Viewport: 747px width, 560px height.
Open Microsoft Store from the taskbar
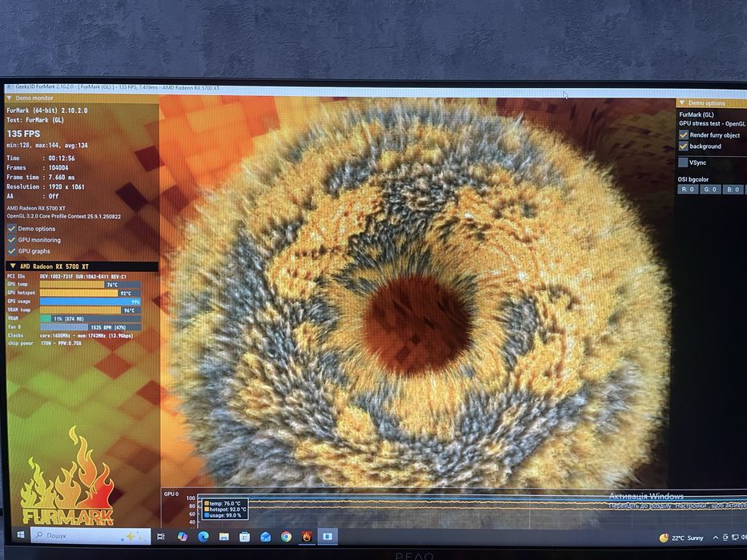click(x=245, y=537)
